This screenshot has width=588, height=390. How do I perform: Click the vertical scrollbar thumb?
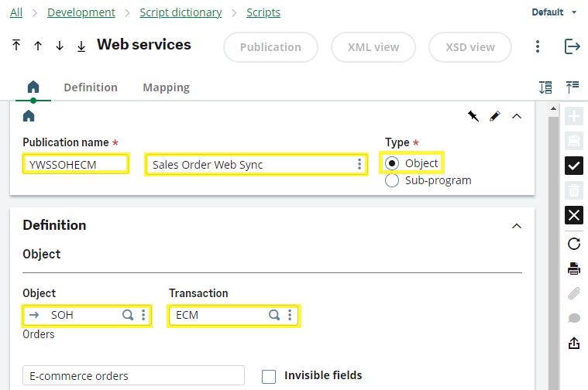point(553,253)
